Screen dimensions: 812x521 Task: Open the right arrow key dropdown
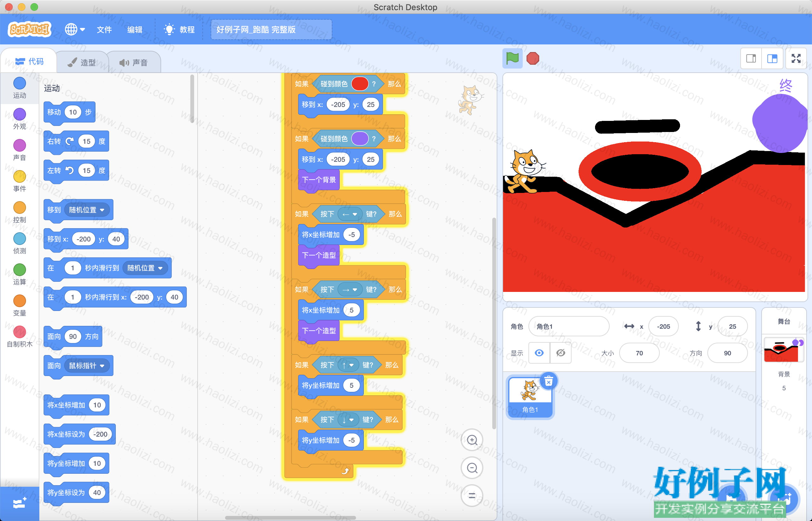click(x=350, y=290)
